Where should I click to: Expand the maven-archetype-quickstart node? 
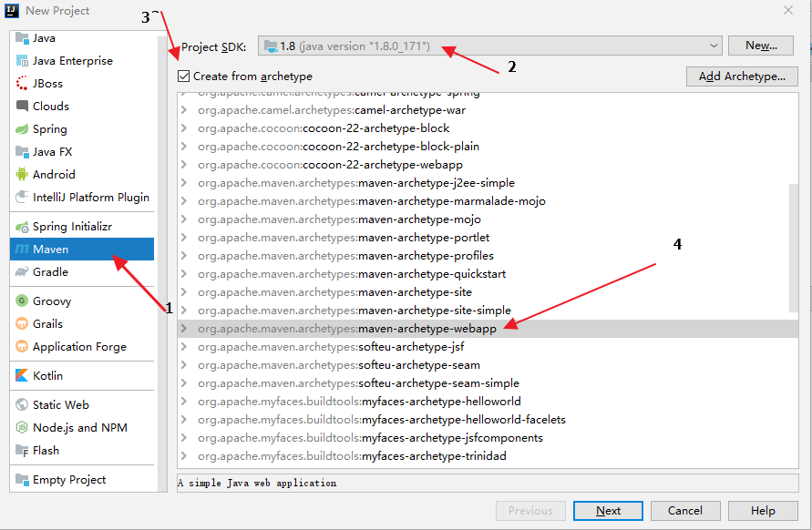(x=184, y=273)
